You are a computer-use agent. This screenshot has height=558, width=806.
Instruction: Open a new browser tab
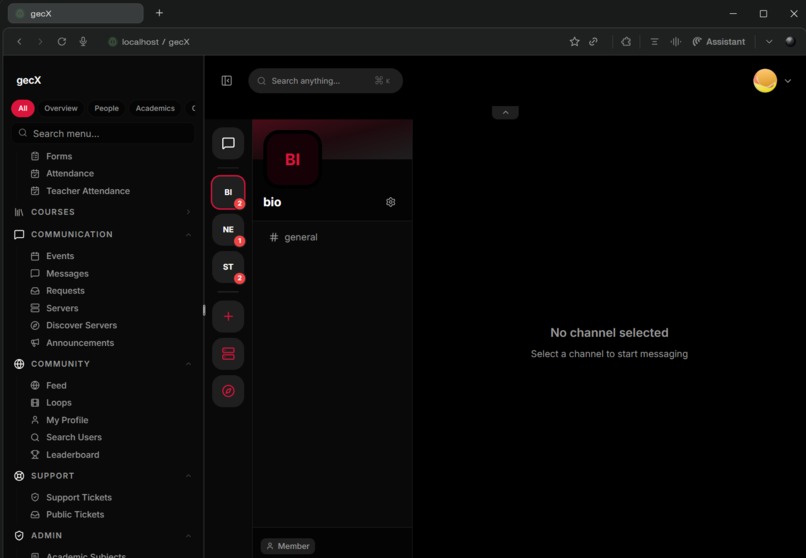pos(159,13)
